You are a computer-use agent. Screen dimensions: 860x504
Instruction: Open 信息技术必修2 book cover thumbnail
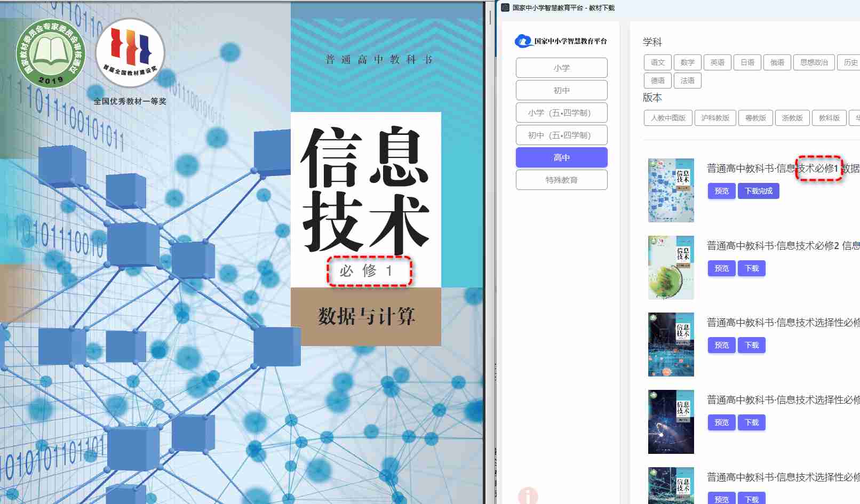(671, 268)
